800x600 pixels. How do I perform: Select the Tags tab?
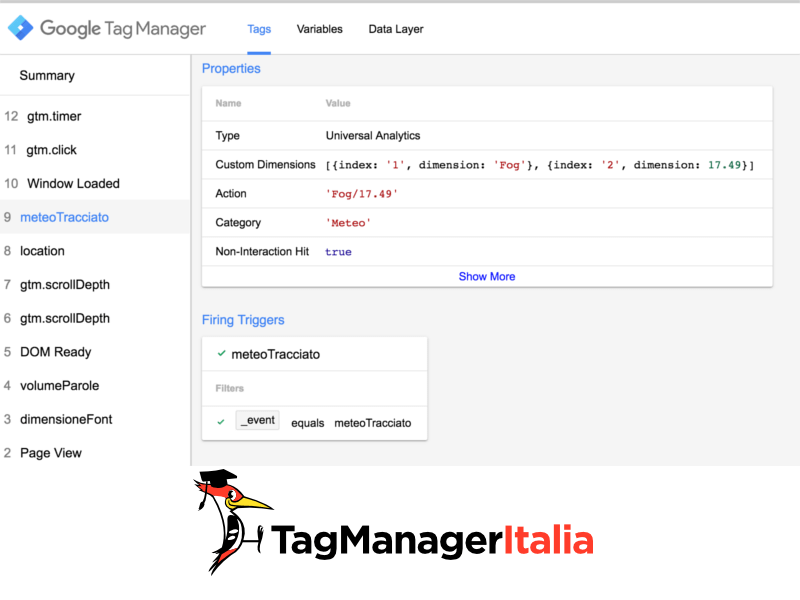[259, 29]
